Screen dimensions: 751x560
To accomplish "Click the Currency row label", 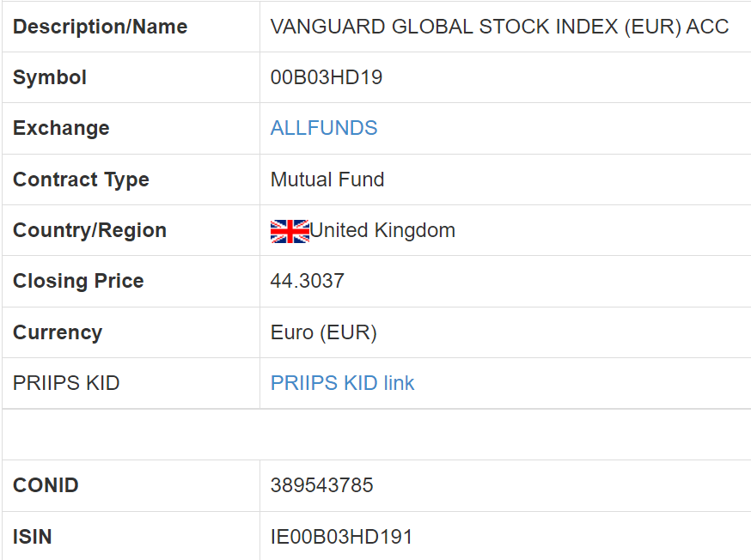I will [58, 332].
